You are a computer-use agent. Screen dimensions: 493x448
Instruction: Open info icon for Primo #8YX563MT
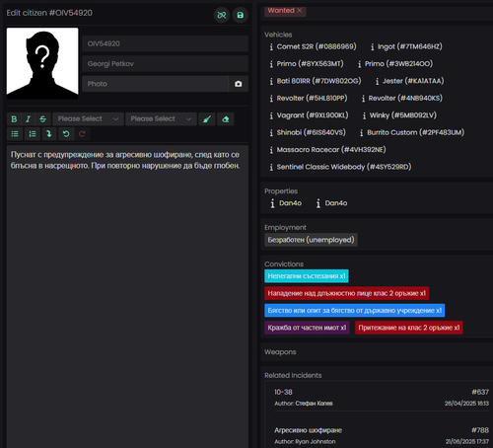tap(271, 64)
